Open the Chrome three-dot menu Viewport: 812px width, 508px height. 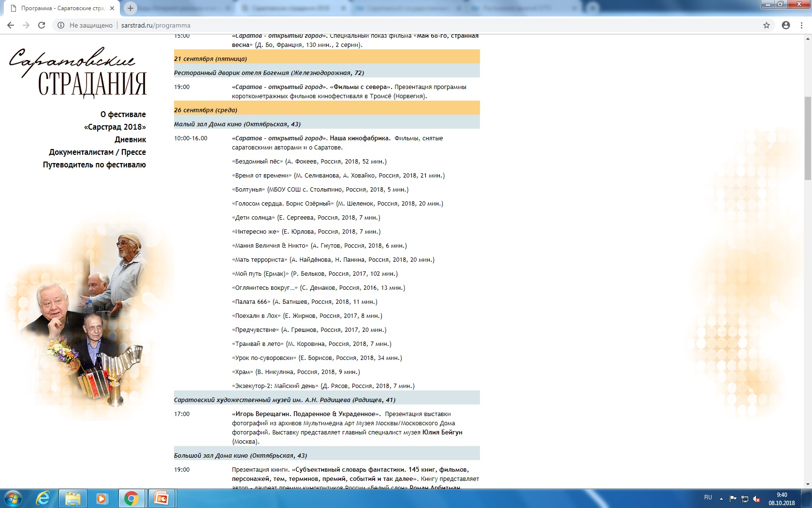[x=802, y=25]
